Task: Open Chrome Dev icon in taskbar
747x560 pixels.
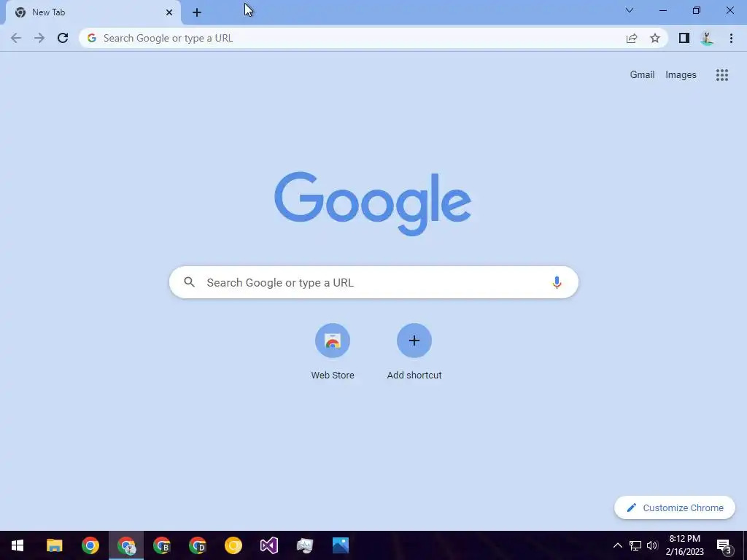Action: pyautogui.click(x=197, y=545)
